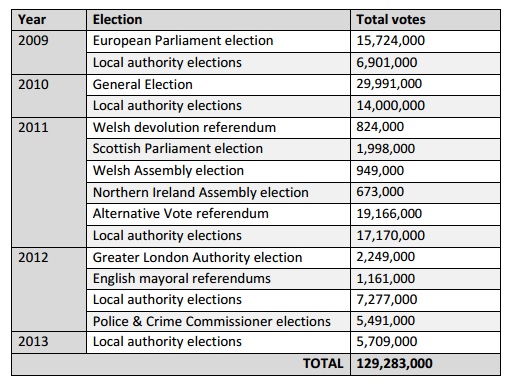
Task: Click the 2013 year cell
Action: pos(49,342)
